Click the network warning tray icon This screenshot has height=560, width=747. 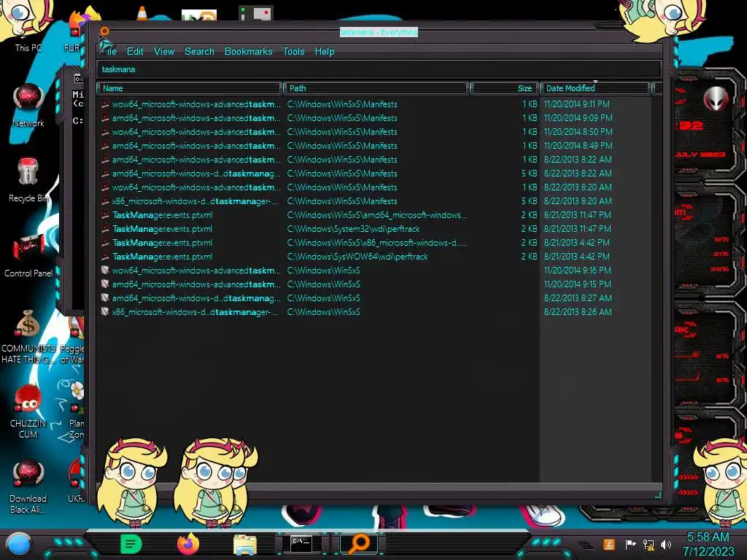click(649, 544)
